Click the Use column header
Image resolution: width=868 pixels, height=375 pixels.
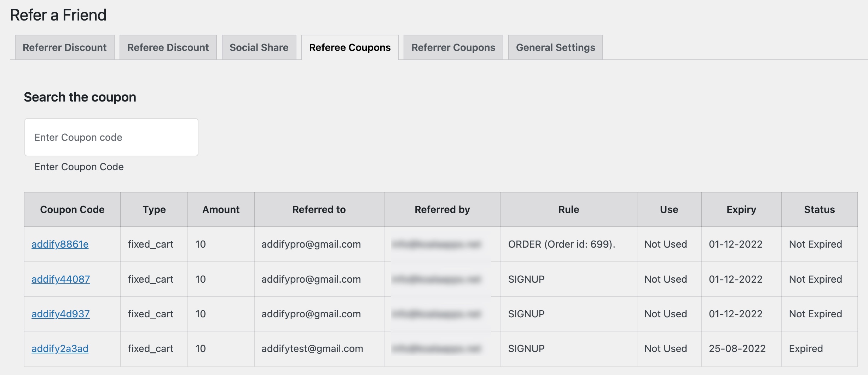click(x=669, y=209)
